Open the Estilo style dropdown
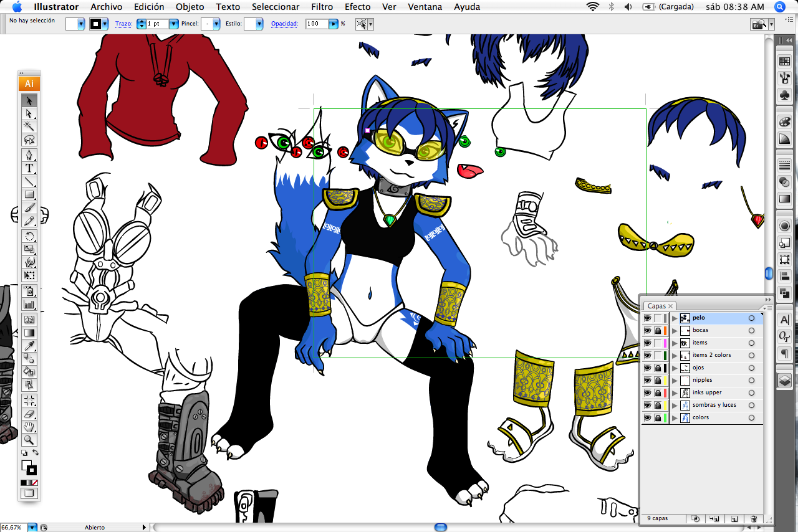 click(259, 24)
